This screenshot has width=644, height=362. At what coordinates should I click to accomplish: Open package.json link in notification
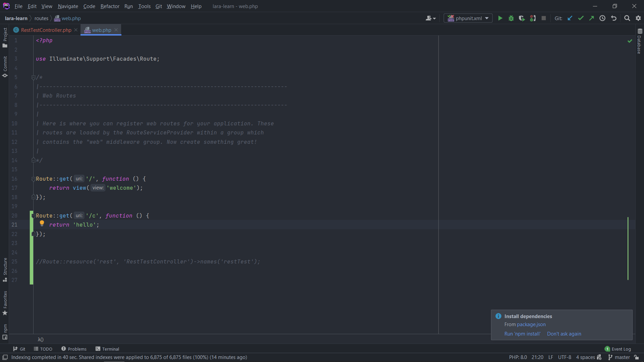[531, 324]
